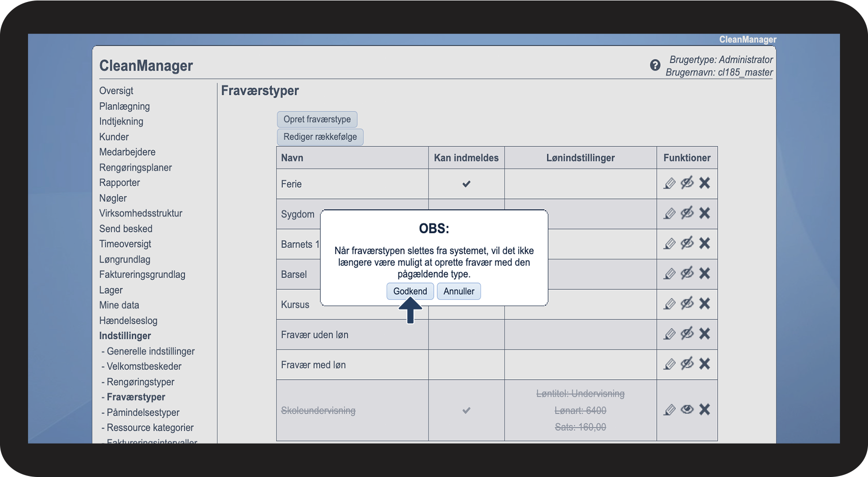Open Timeoversigt menu item
This screenshot has height=477, width=868.
point(125,244)
